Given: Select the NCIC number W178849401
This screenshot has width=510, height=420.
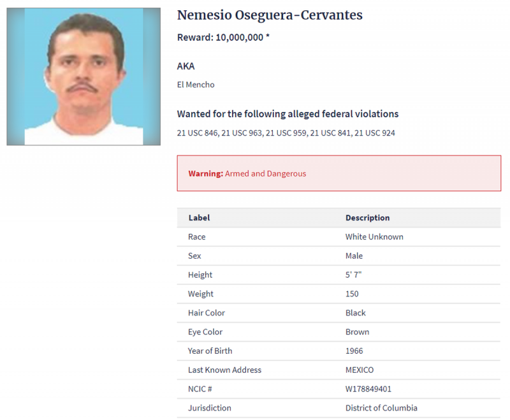Looking at the screenshot, I should (368, 389).
